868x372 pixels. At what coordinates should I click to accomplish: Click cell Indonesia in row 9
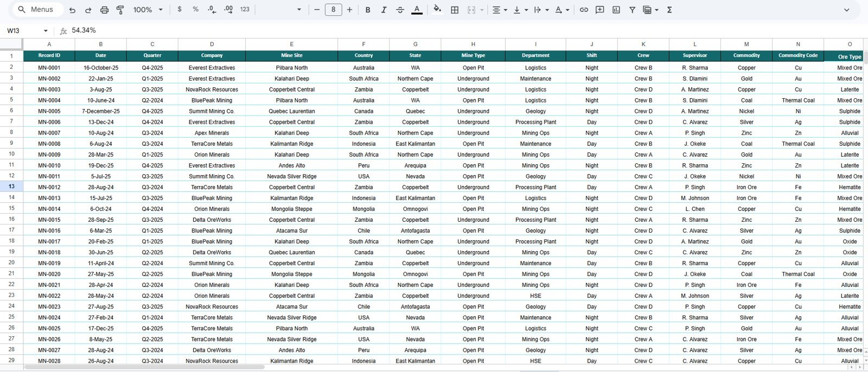(x=363, y=144)
